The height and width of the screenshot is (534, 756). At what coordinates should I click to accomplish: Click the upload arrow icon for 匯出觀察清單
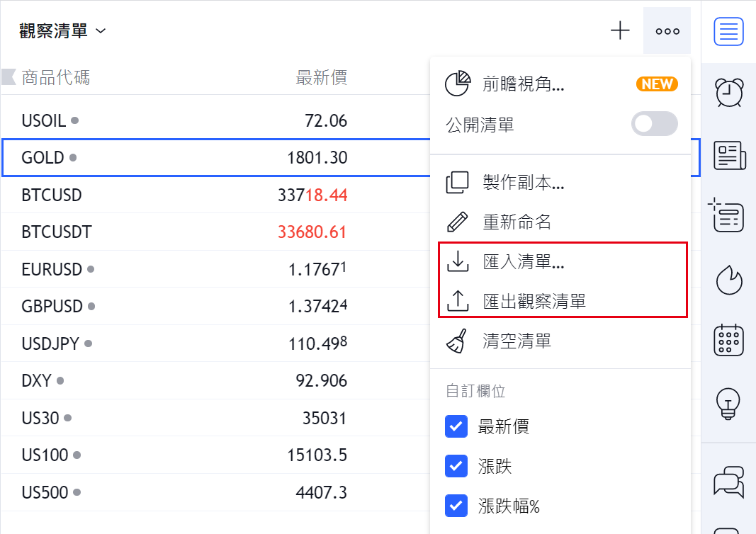458,301
